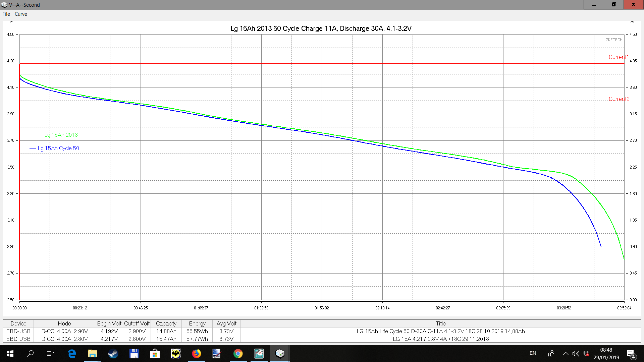
Task: Click the Lg 15Ah Cycle 50 legend
Action: [x=58, y=148]
